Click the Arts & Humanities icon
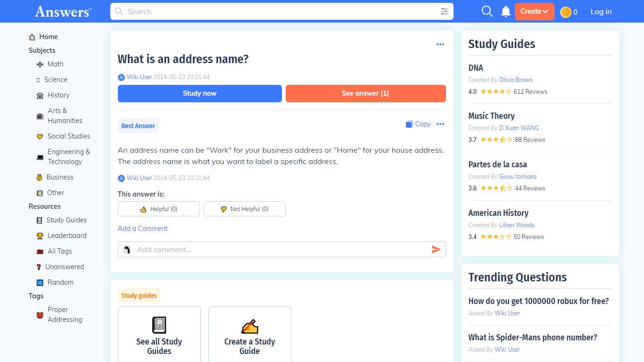Viewport: 644px width, 362px height. pos(40,115)
